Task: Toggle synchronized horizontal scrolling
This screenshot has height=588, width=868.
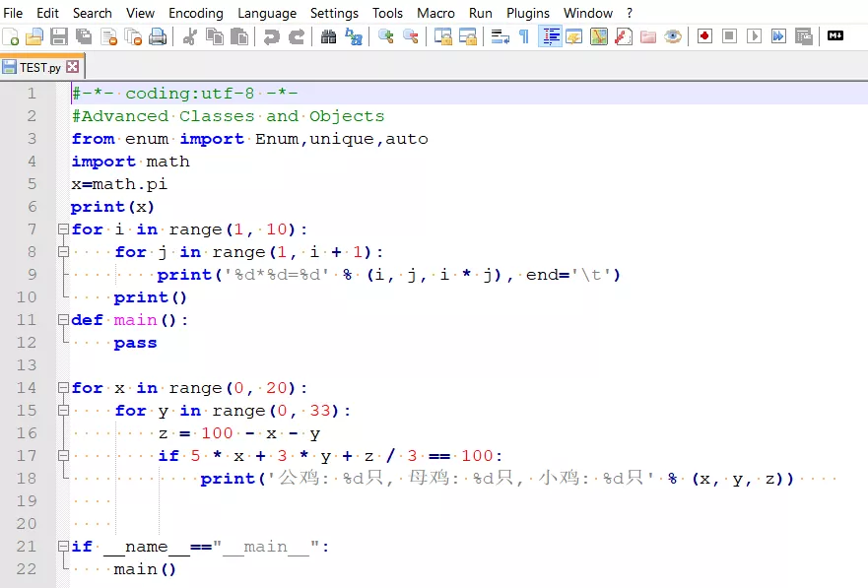Action: [468, 37]
